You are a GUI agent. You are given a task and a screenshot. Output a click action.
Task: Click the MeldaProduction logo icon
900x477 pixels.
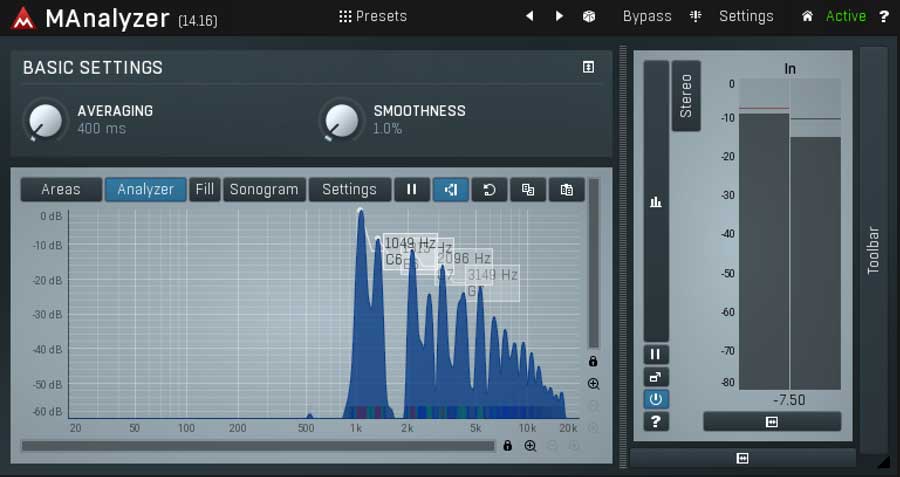[24, 18]
